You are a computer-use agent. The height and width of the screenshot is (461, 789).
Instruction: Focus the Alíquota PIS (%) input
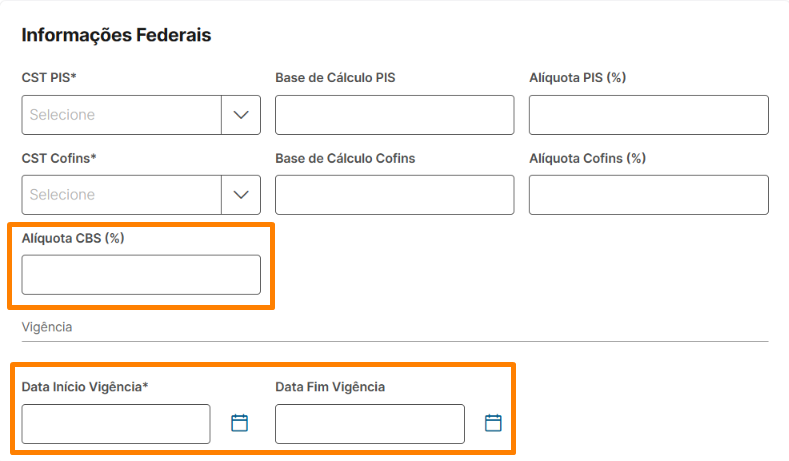click(x=648, y=115)
